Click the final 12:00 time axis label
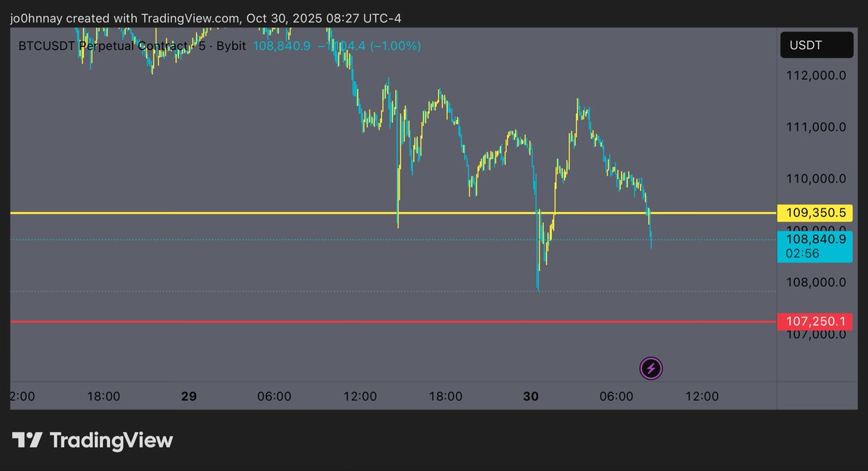This screenshot has width=868, height=471. click(x=702, y=396)
